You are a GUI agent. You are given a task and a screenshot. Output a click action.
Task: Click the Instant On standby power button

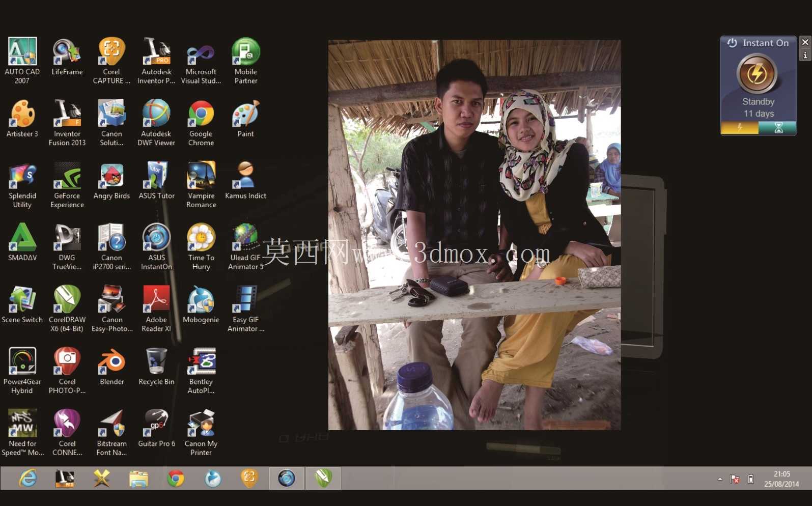pyautogui.click(x=757, y=74)
